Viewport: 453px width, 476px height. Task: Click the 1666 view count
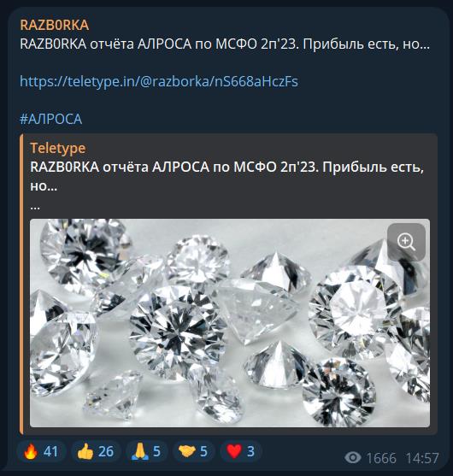pyautogui.click(x=381, y=458)
